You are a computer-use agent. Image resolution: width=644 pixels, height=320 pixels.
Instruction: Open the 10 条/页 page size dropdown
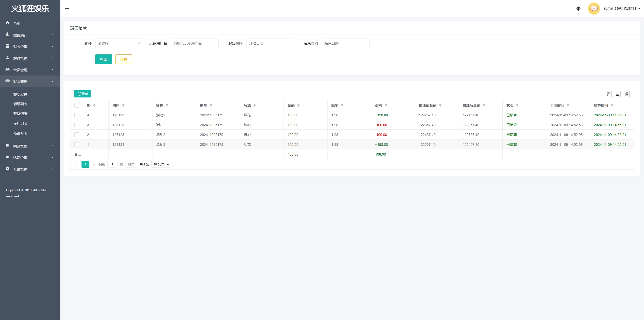[x=161, y=164]
